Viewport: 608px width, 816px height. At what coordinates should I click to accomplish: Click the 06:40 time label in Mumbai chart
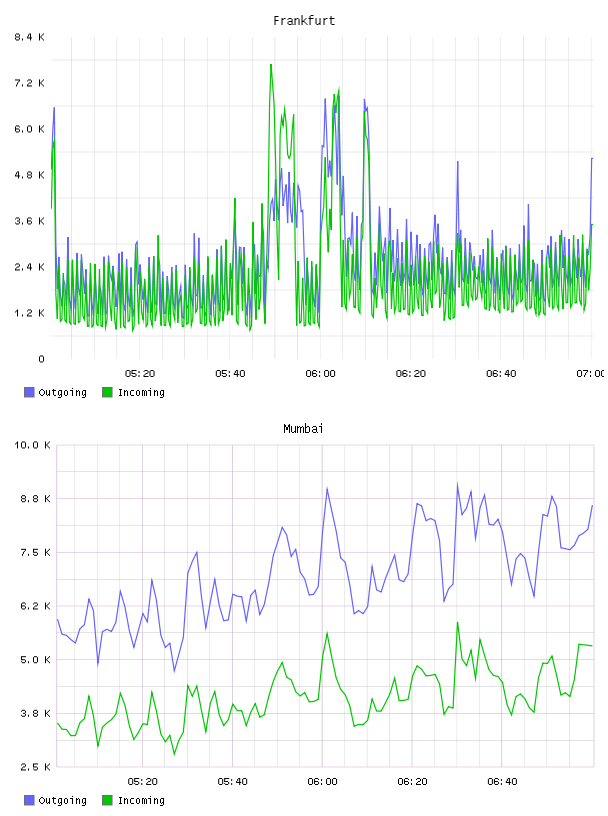[502, 782]
